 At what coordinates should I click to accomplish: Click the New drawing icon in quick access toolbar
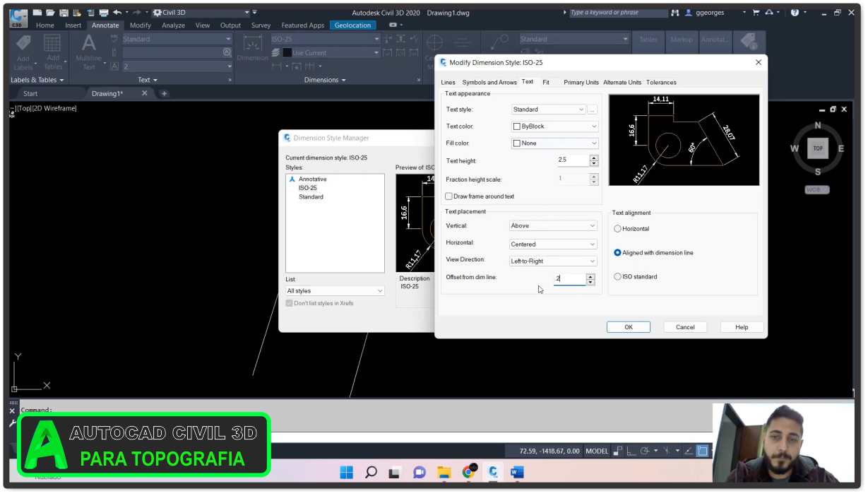point(37,13)
